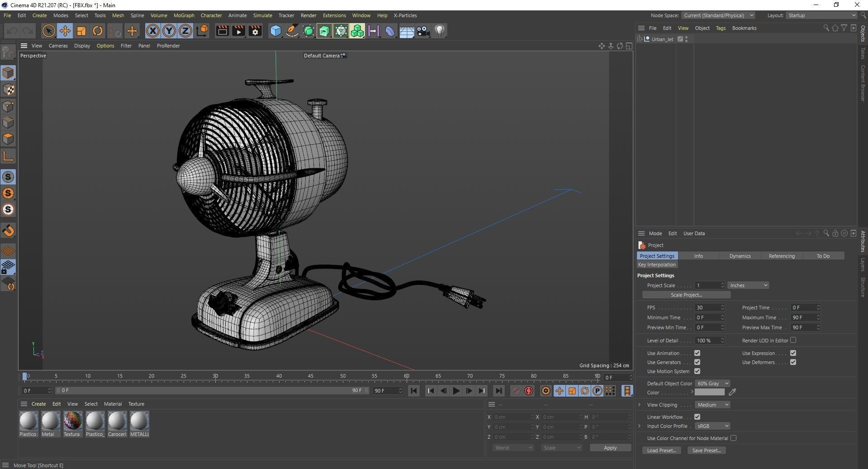Select the Scale tool in toolbar
This screenshot has width=868, height=469.
pos(81,31)
